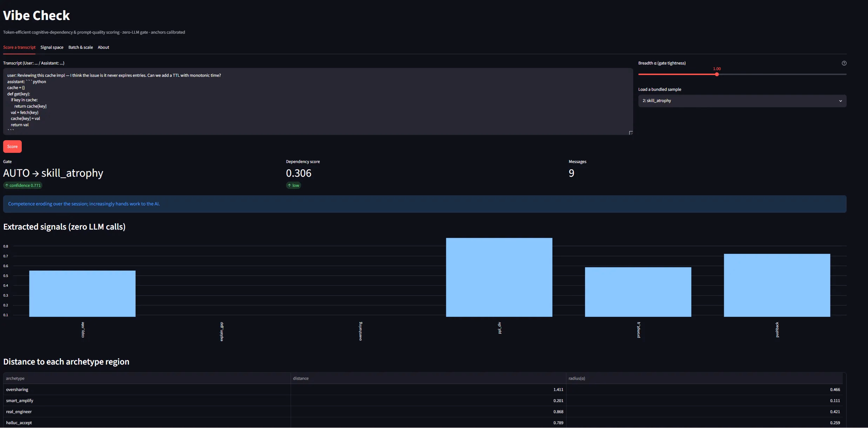Click the low dependency badge
Image resolution: width=868 pixels, height=428 pixels.
pos(293,185)
